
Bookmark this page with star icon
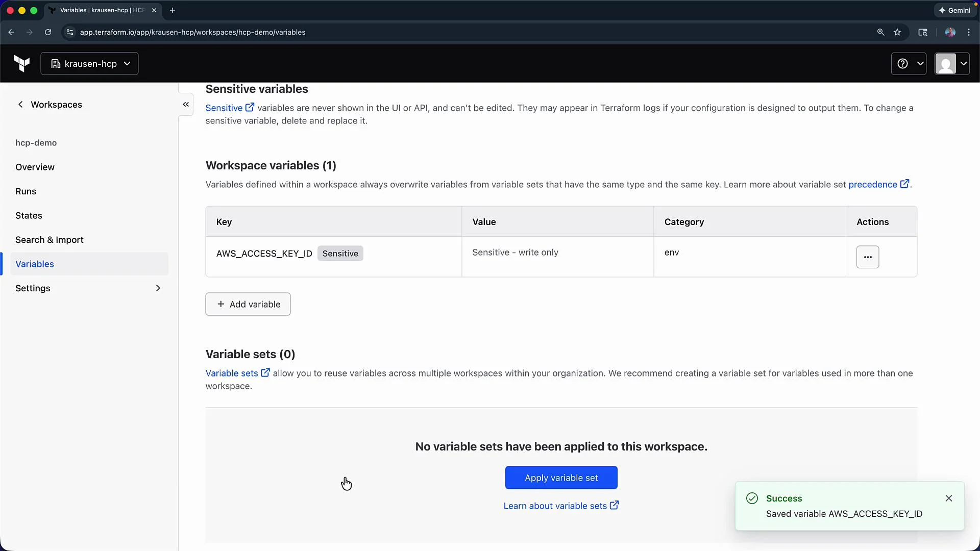pos(897,32)
